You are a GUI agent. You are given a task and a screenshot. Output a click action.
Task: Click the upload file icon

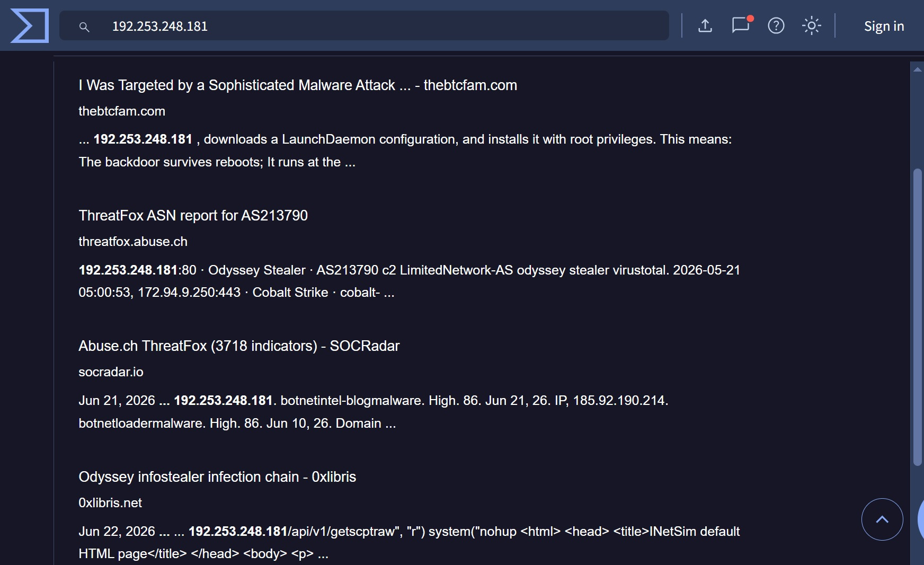tap(705, 25)
